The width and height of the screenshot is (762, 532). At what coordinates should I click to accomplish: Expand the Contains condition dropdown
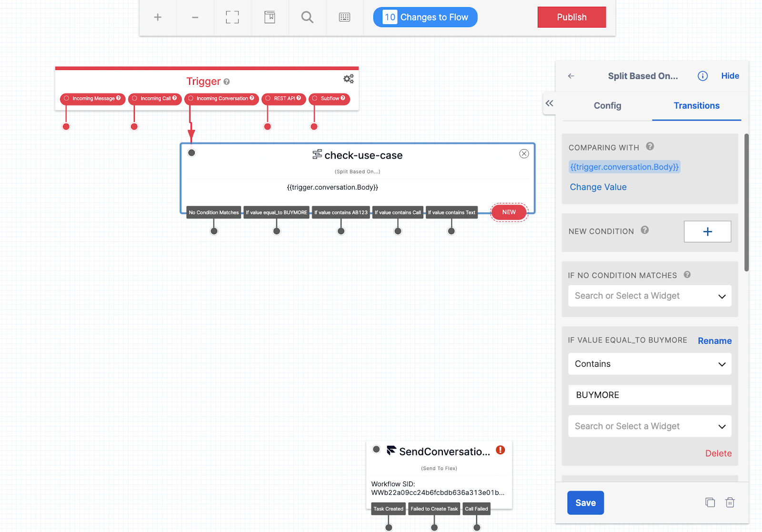click(x=650, y=364)
